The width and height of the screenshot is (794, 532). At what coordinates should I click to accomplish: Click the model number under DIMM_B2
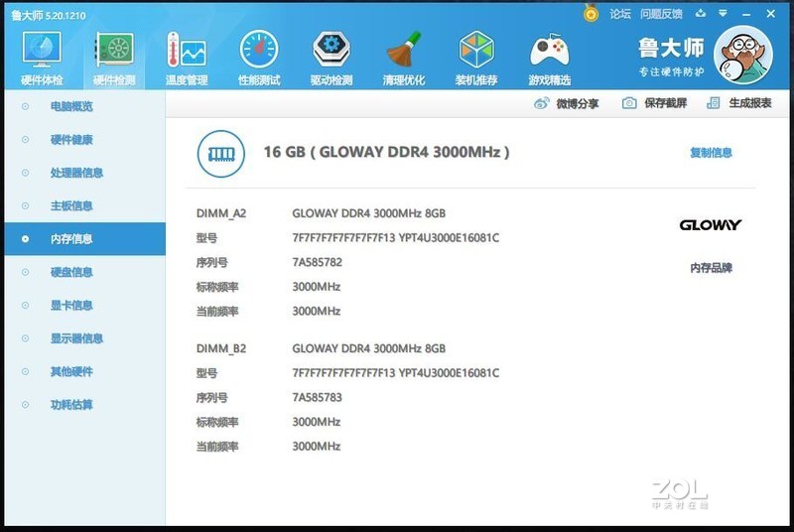tap(395, 372)
